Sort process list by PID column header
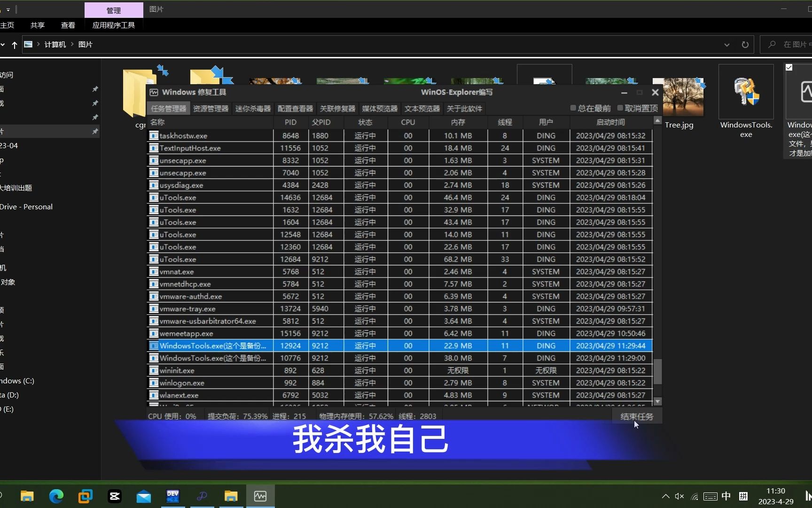Viewport: 812px width, 508px height. 291,122
